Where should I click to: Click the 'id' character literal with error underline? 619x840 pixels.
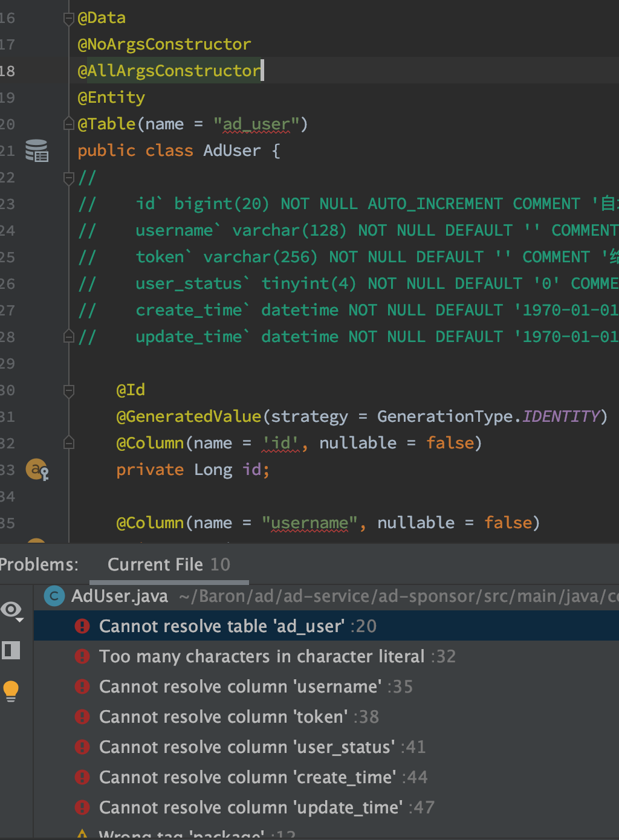pyautogui.click(x=280, y=444)
